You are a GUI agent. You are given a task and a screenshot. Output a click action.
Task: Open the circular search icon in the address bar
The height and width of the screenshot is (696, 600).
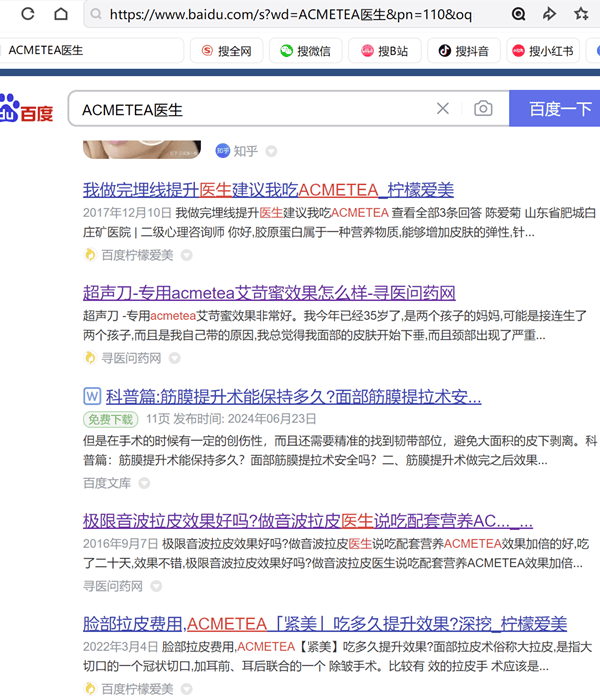tap(518, 14)
